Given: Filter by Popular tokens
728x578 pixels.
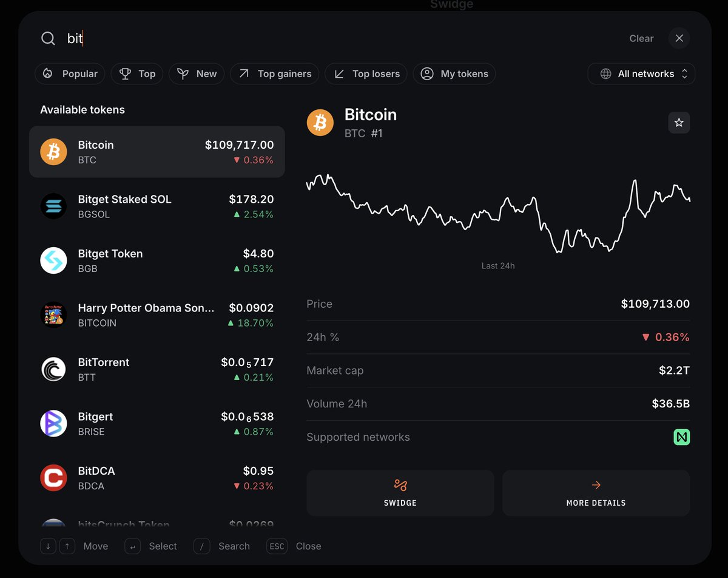Looking at the screenshot, I should [x=70, y=73].
